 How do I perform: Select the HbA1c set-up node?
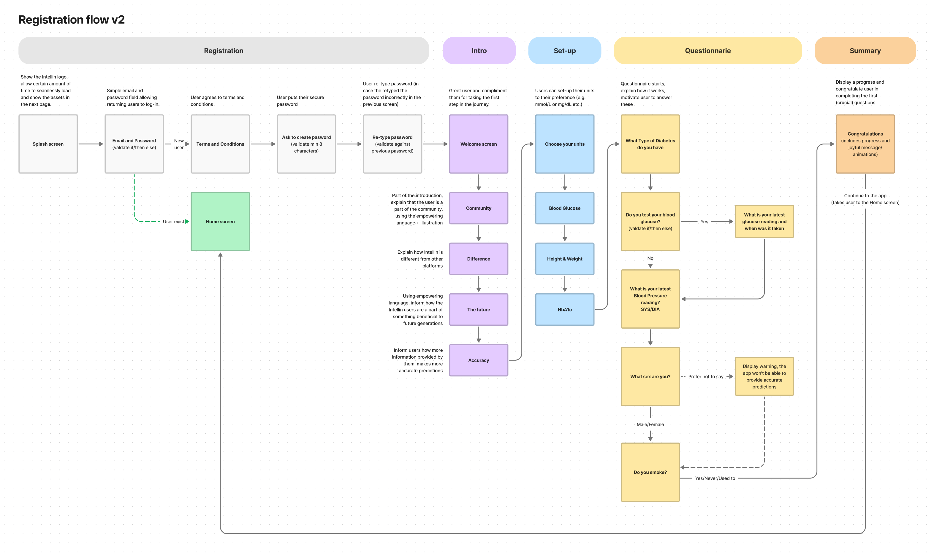pyautogui.click(x=564, y=309)
